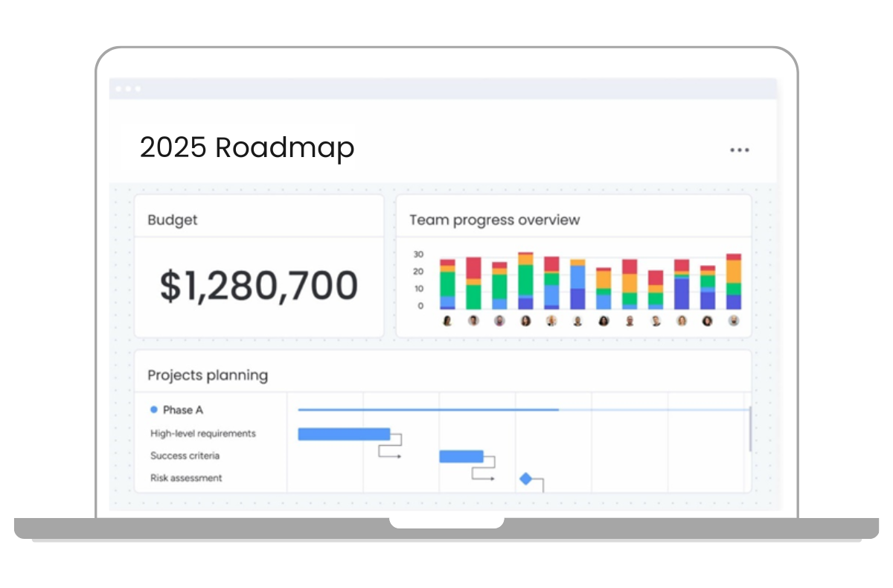Select the blue diamond milestone in Risk assessment row

click(525, 479)
